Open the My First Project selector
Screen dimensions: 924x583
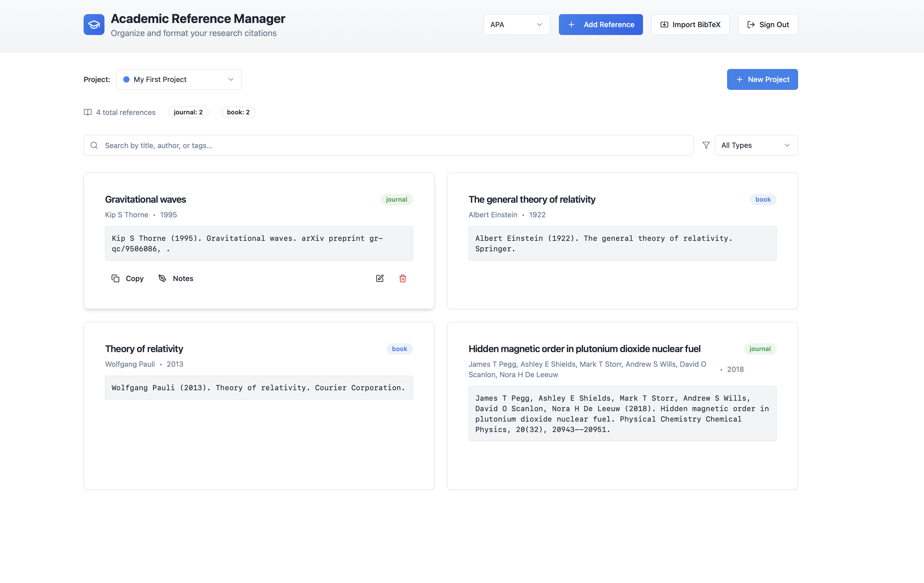(179, 79)
